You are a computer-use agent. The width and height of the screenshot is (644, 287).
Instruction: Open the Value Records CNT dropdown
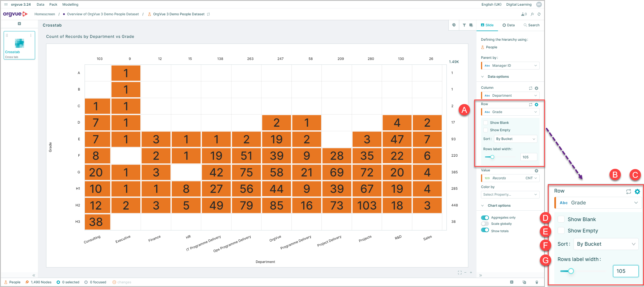click(510, 178)
